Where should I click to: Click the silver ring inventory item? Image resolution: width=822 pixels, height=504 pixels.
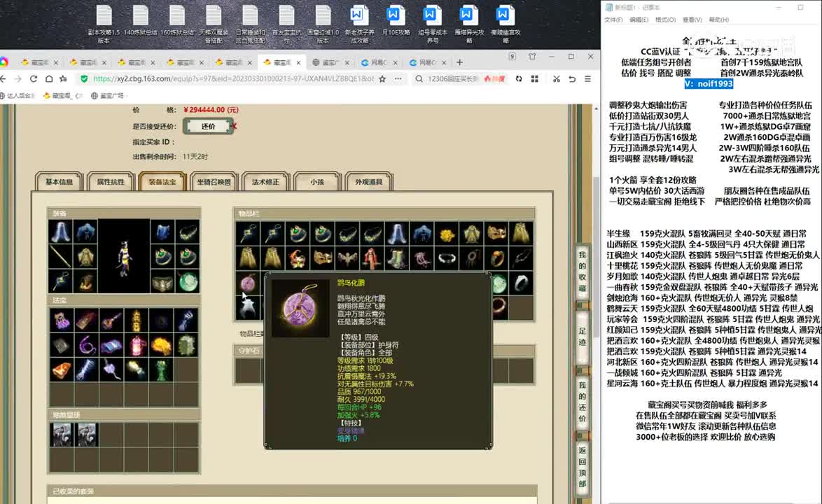[521, 283]
